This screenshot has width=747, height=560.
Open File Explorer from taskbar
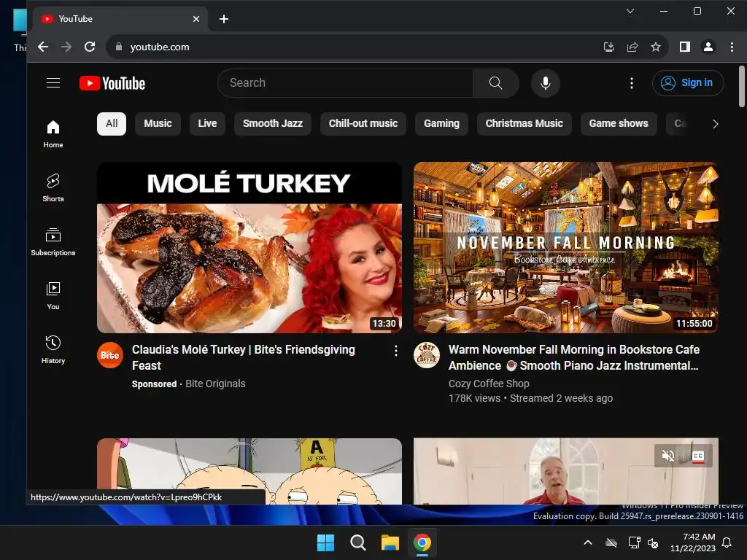click(x=390, y=542)
